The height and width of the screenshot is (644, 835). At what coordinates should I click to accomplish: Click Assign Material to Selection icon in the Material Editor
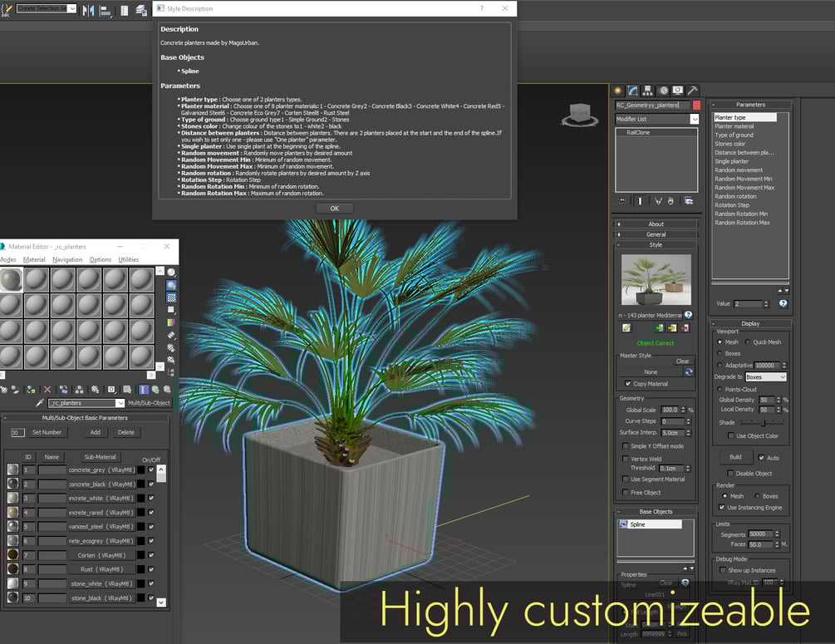31,390
